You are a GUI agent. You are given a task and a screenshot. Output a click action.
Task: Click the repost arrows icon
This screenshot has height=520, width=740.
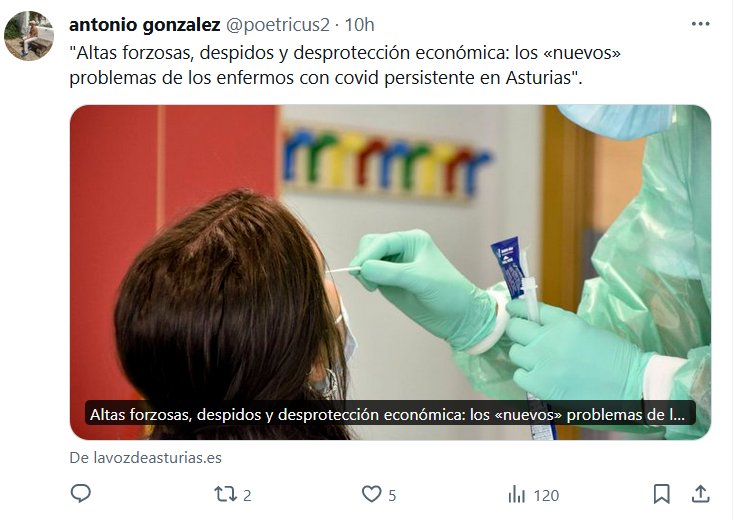[x=225, y=494]
